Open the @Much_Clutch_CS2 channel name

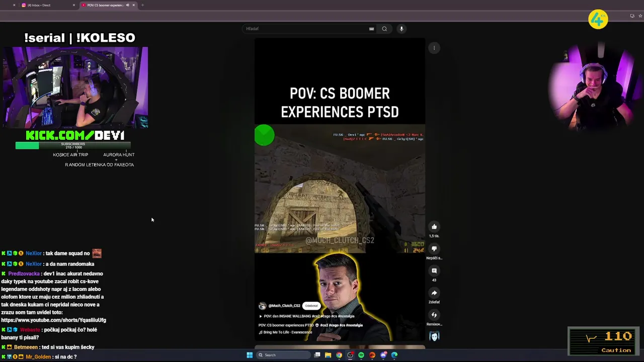click(284, 306)
